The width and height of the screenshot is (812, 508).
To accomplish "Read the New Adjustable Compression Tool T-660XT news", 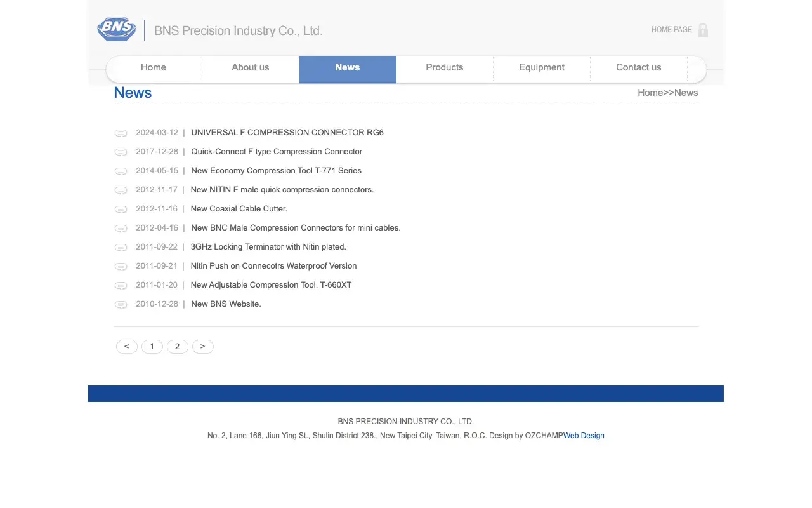I will point(271,285).
